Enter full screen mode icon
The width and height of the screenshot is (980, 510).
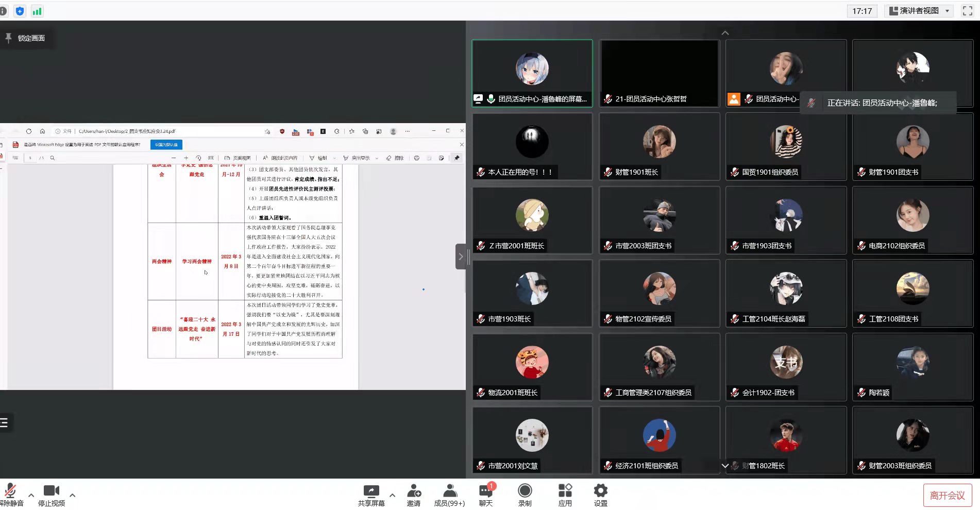(x=968, y=11)
